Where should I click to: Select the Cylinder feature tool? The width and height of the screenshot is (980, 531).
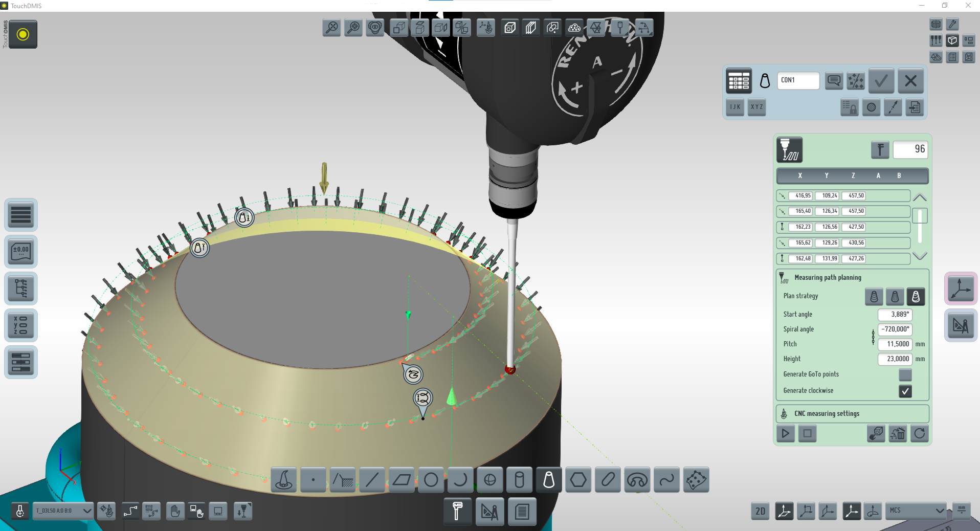(519, 480)
